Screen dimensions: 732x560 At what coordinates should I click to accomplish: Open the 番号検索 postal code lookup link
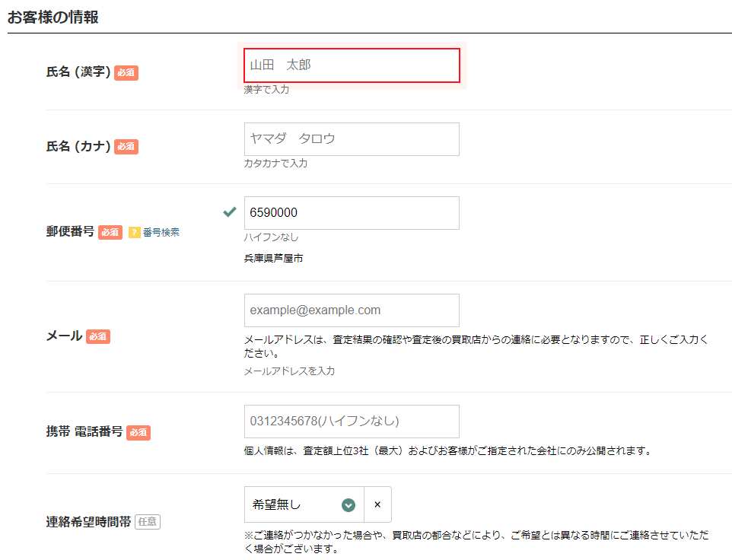(x=161, y=233)
